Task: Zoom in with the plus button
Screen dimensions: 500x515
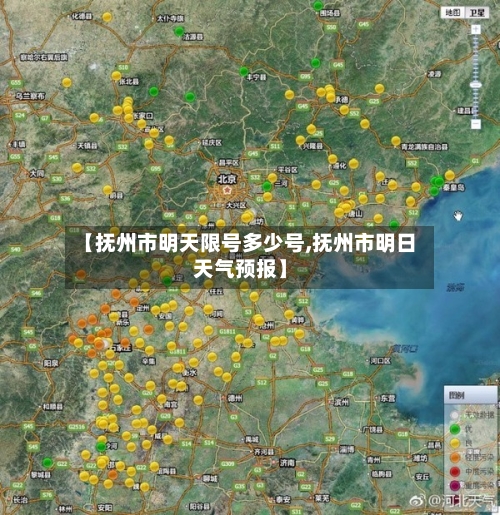Action: [476, 29]
